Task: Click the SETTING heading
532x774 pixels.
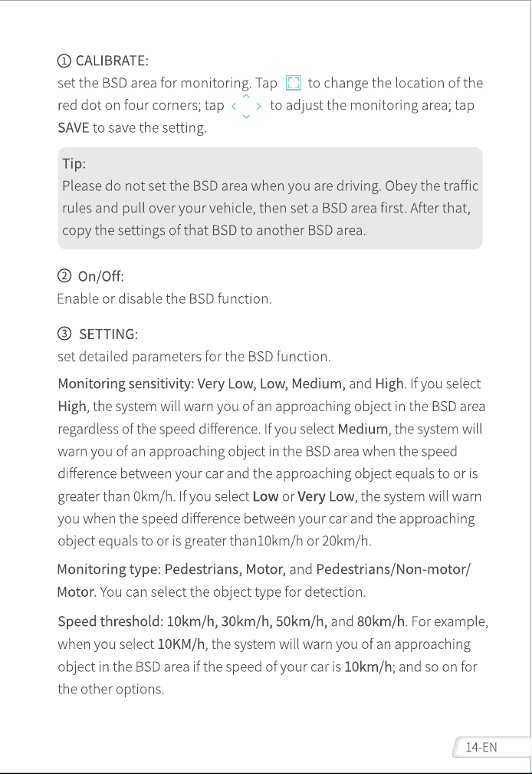Action: [108, 334]
